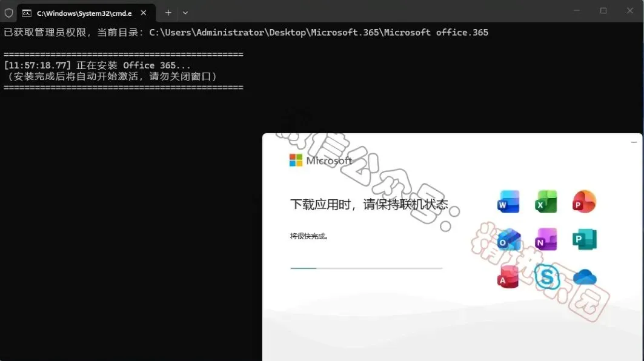Select the C:\Windows\System32\cmd.exe tab
The width and height of the screenshot is (644, 361).
86,13
